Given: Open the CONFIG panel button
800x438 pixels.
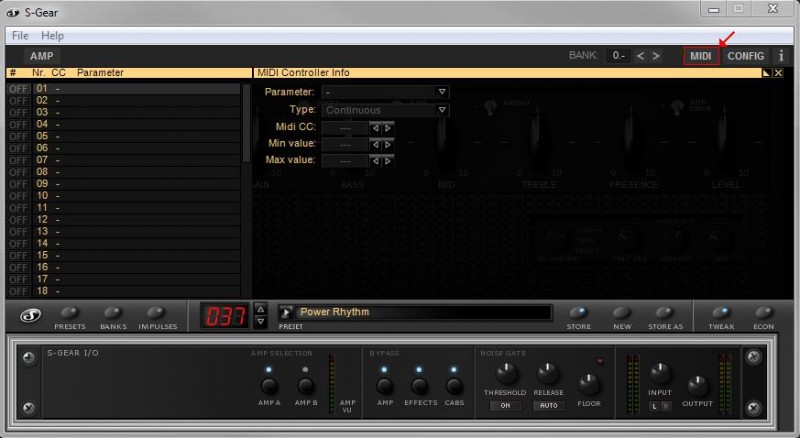Looking at the screenshot, I should pos(745,56).
